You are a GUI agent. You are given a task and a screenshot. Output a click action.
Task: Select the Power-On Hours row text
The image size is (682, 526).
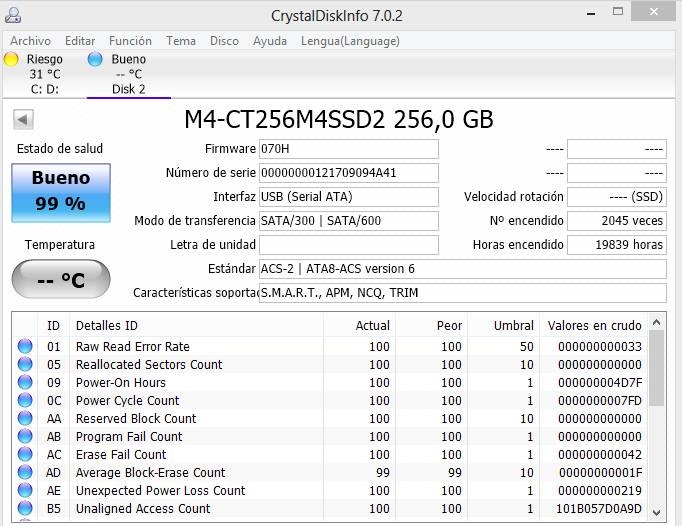coord(120,382)
